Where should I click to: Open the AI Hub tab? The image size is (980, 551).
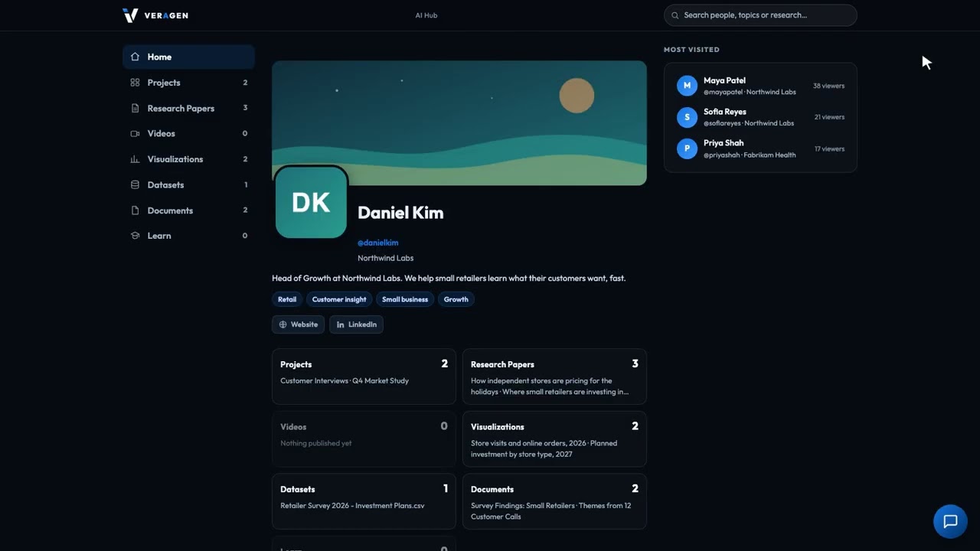[x=426, y=15]
